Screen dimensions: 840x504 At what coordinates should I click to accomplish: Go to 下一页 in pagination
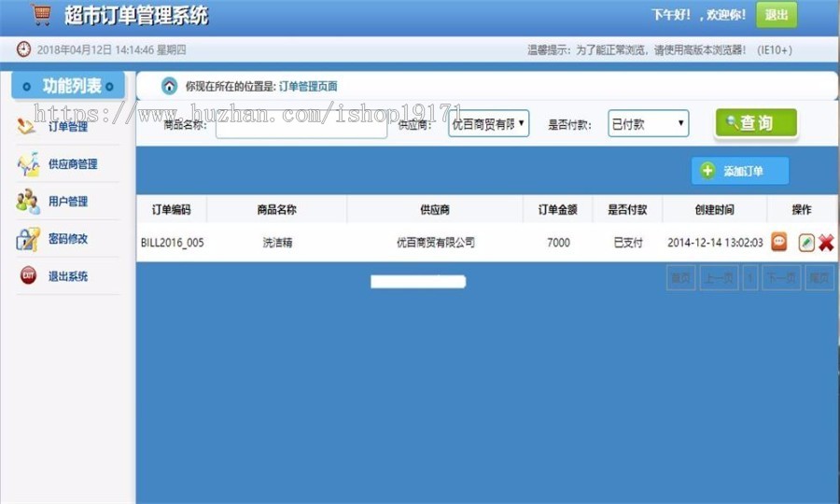[x=781, y=277]
